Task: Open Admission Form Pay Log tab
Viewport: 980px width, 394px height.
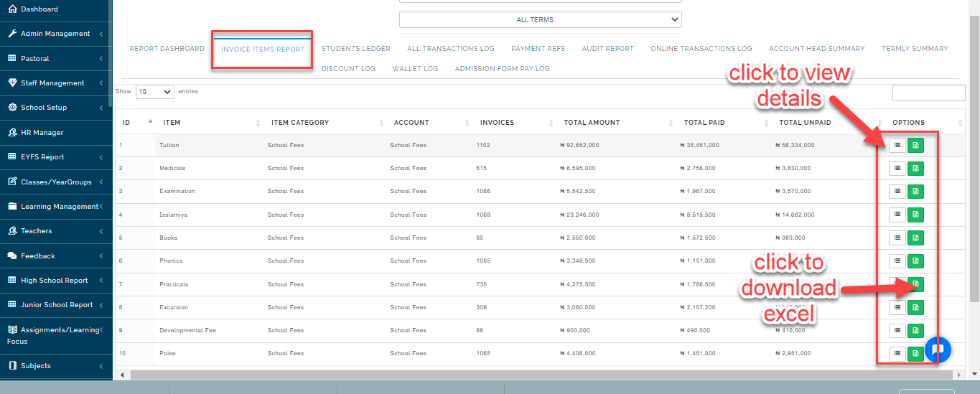Action: (503, 69)
